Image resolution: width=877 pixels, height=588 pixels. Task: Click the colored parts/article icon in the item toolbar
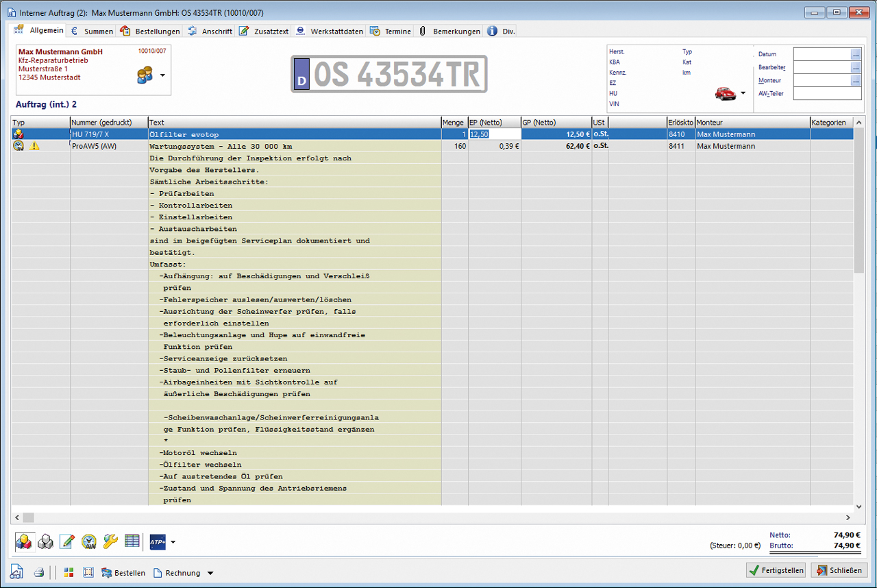pyautogui.click(x=24, y=541)
